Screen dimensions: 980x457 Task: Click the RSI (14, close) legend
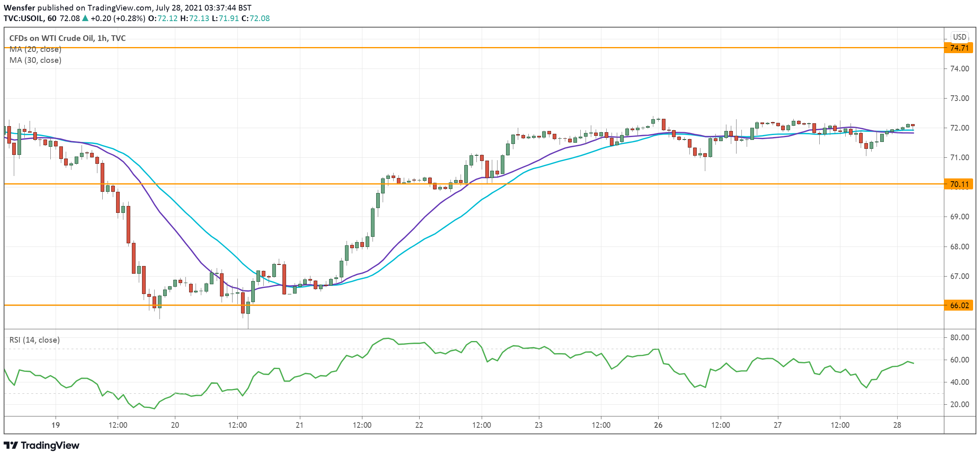tap(34, 340)
